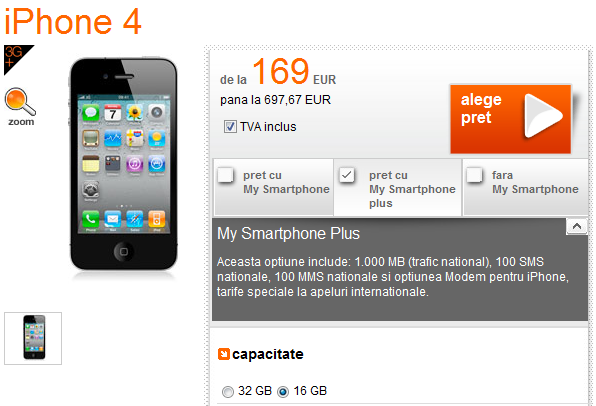
Task: Select the fara My Smartphone tab label
Action: coord(535,182)
